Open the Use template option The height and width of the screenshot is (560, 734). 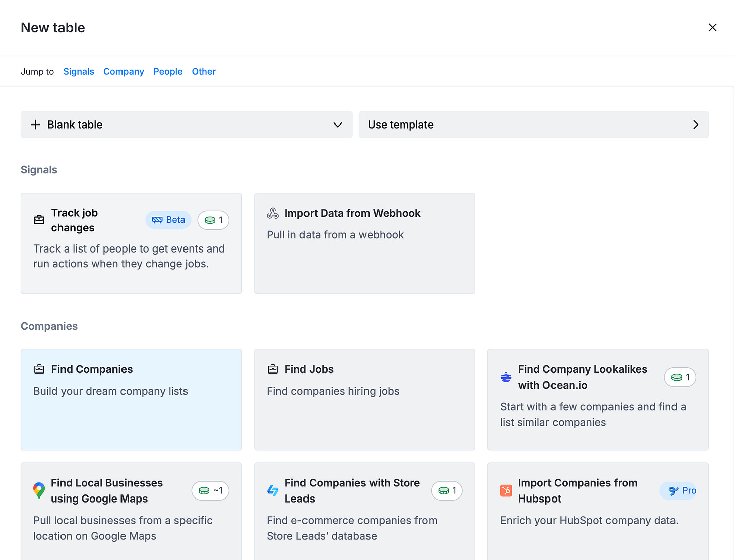[533, 125]
